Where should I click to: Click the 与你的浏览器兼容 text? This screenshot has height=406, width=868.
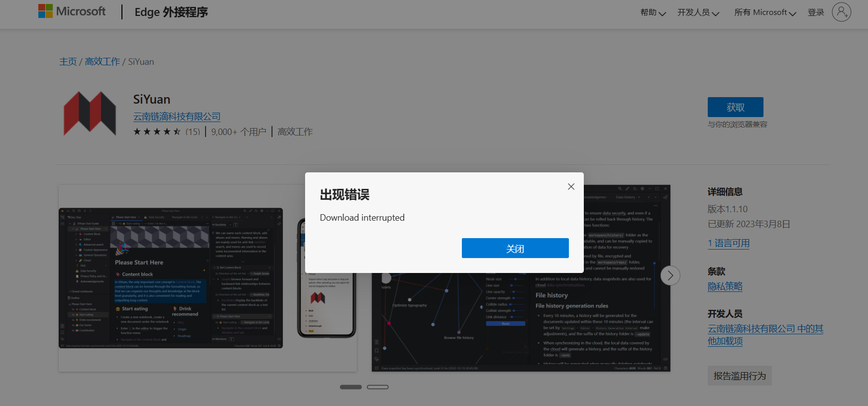[x=738, y=125]
